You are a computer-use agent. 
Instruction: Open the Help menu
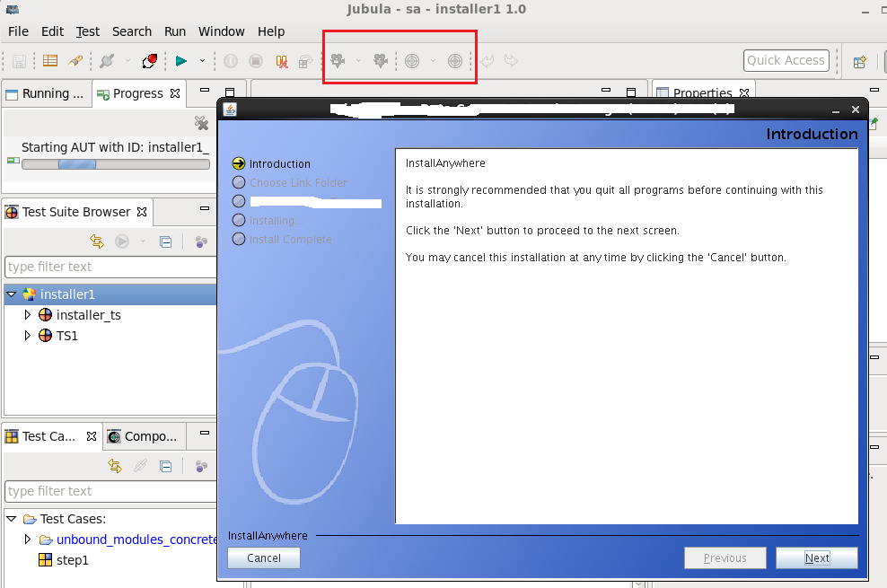271,31
